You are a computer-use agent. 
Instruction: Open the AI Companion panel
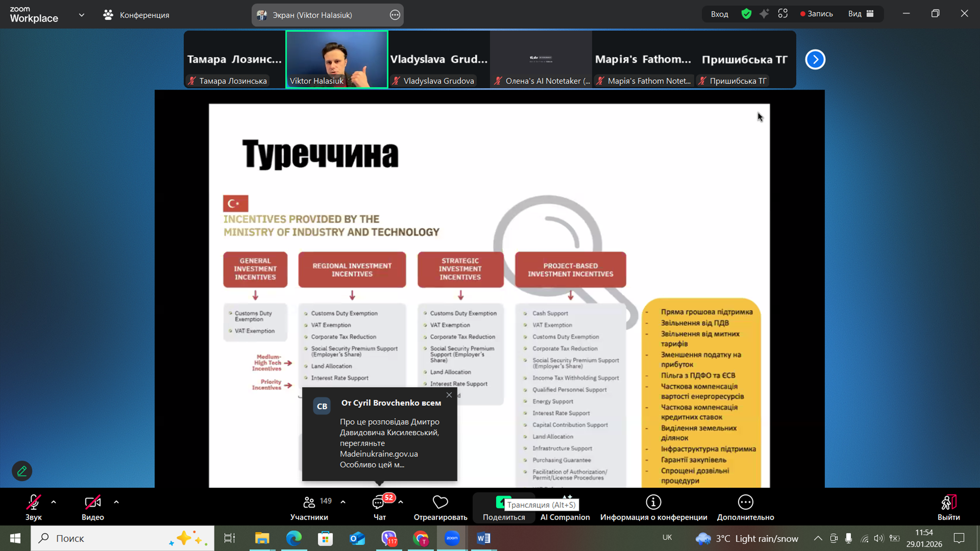[x=565, y=508]
